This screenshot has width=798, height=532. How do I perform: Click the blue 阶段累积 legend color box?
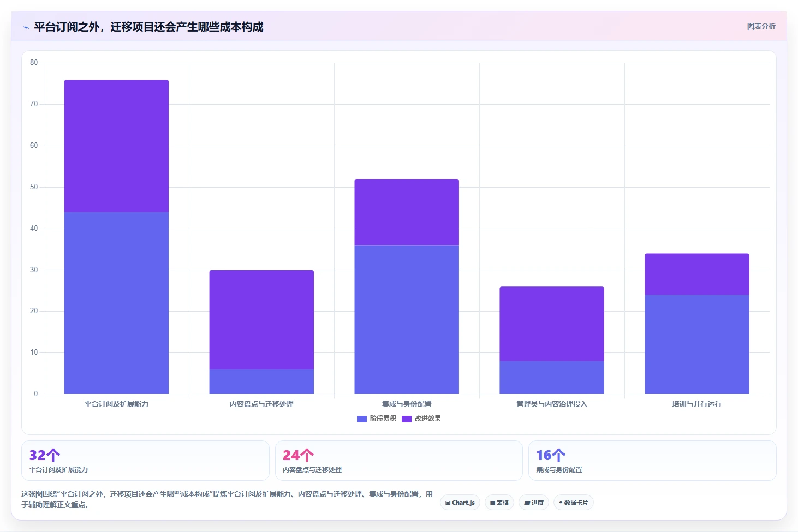(x=362, y=419)
